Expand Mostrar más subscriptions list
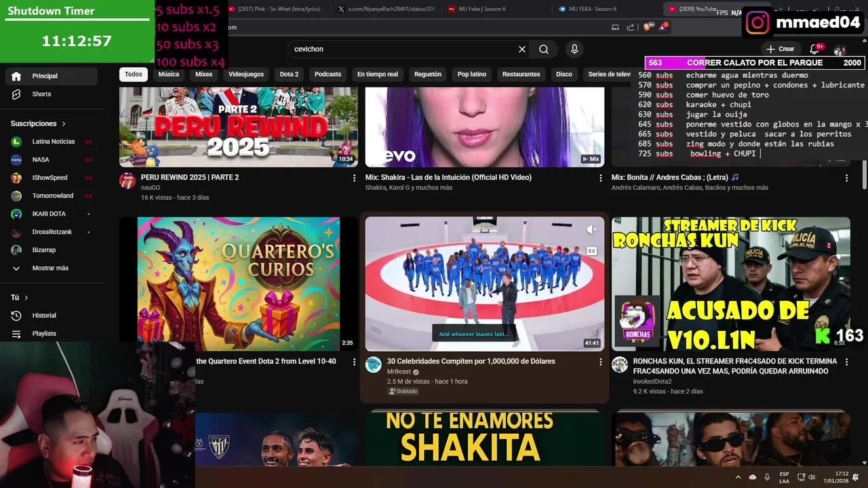The width and height of the screenshot is (868, 488). point(51,268)
